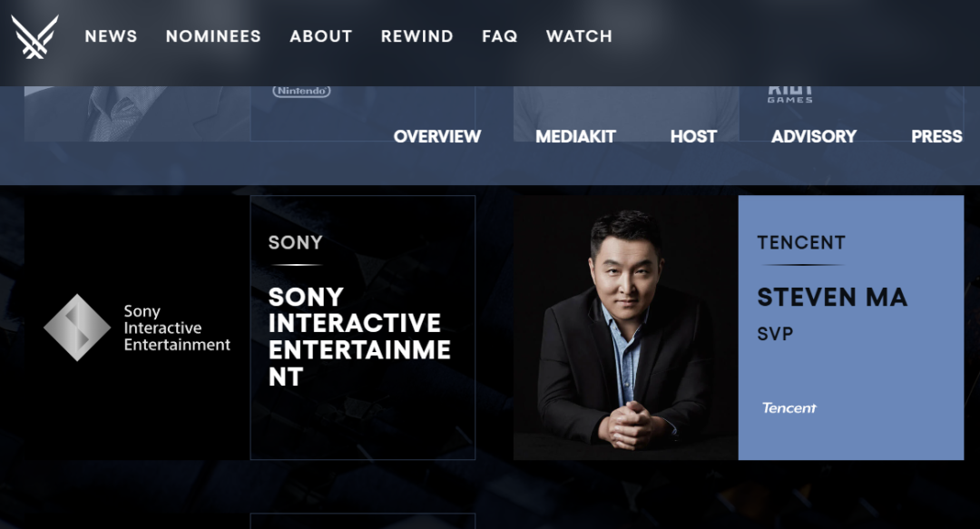980x529 pixels.
Task: Open the PRESS tab
Action: point(936,136)
